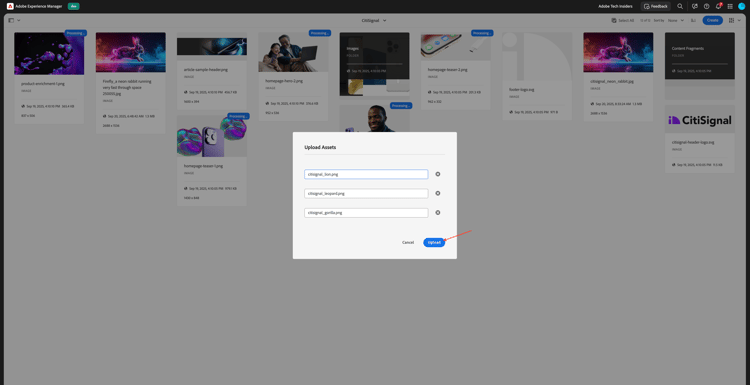Click the article-sample-header.png file name
The image size is (750, 385).
206,69
